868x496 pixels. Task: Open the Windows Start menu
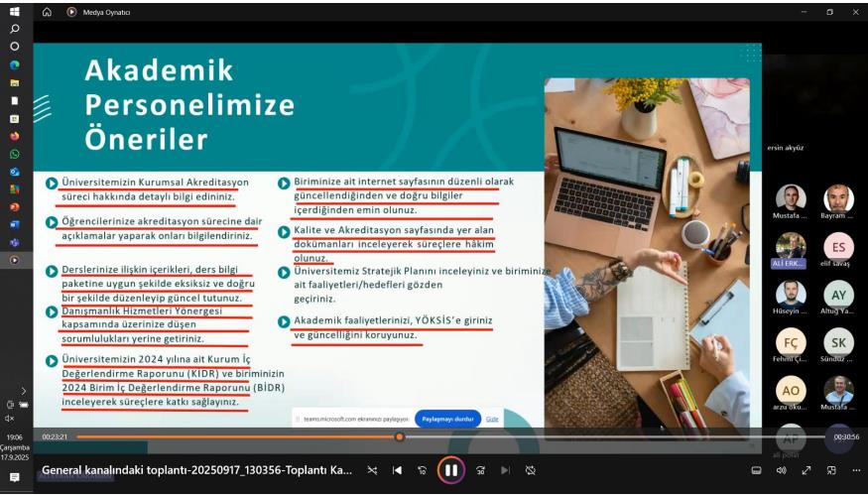(x=15, y=11)
